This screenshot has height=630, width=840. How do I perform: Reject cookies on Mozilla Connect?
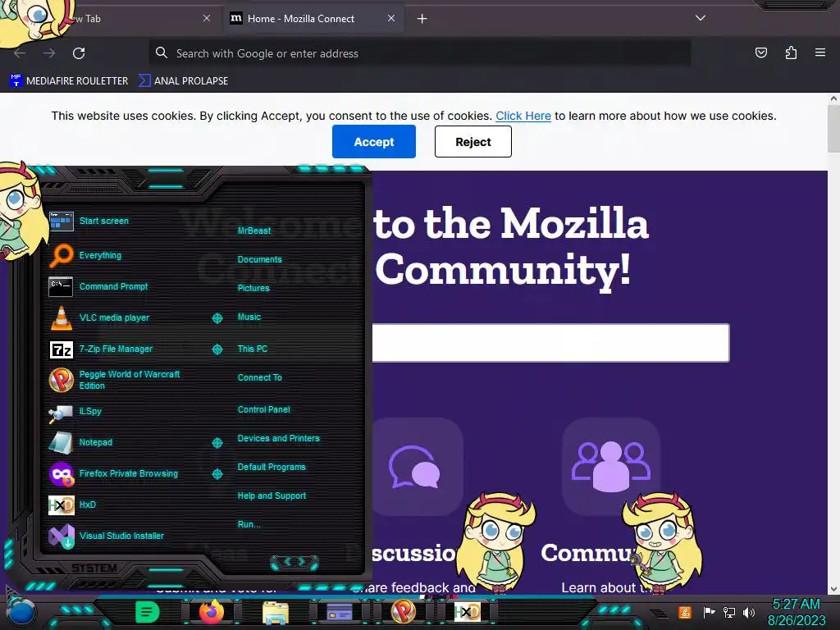click(x=473, y=141)
